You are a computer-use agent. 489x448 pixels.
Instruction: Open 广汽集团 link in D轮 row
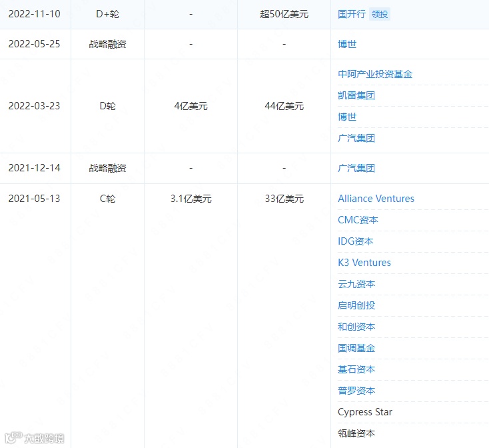[356, 138]
